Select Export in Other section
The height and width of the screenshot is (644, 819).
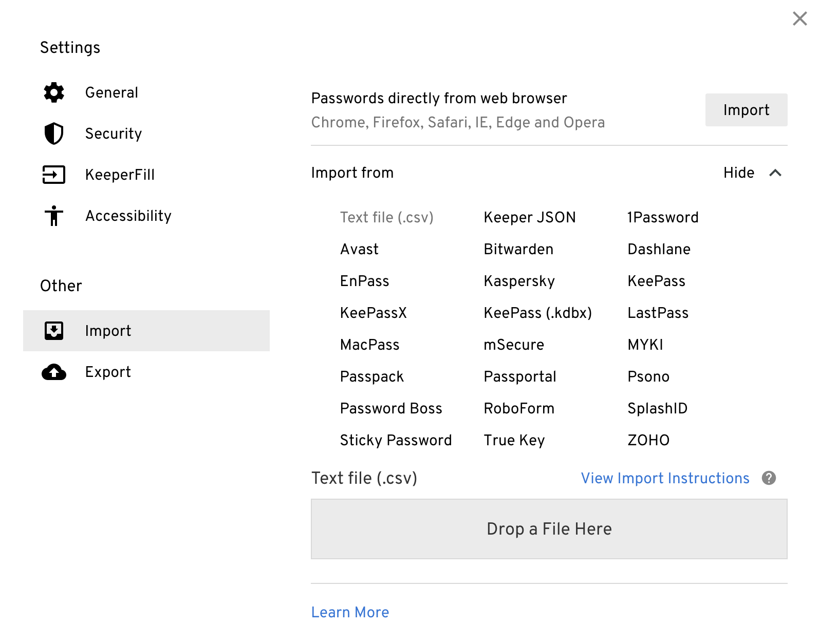146,372
